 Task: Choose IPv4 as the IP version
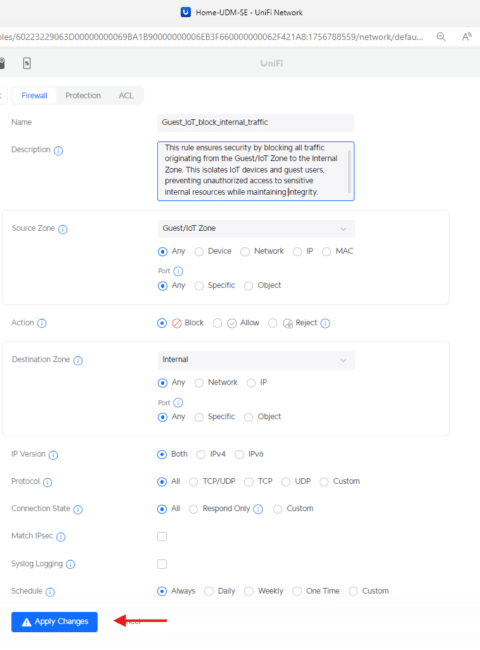pyautogui.click(x=201, y=454)
